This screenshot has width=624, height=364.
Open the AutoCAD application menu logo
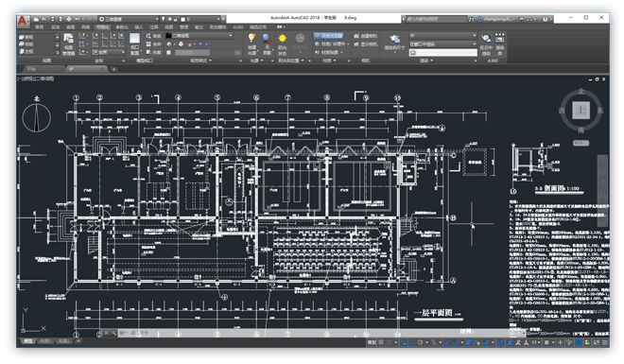click(23, 20)
